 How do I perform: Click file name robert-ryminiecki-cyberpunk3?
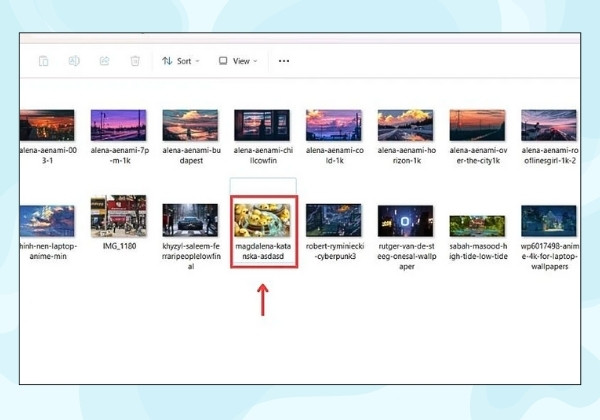click(335, 251)
